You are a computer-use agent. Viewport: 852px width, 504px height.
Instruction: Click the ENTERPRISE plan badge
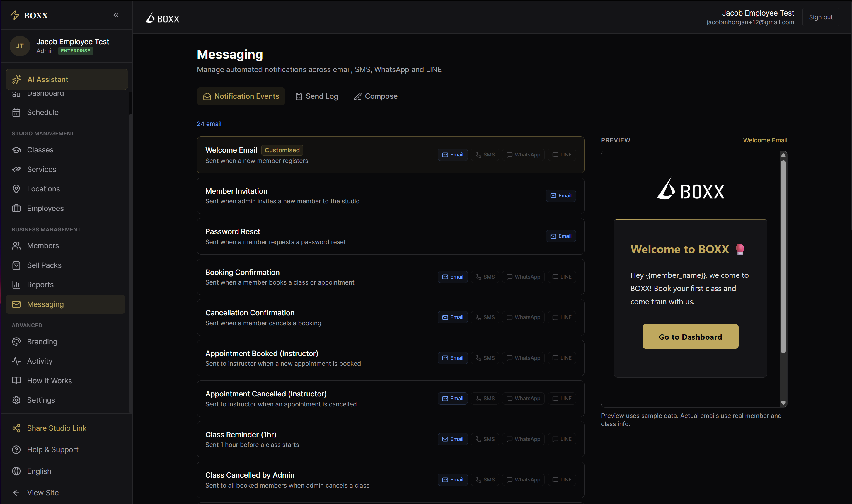point(75,51)
